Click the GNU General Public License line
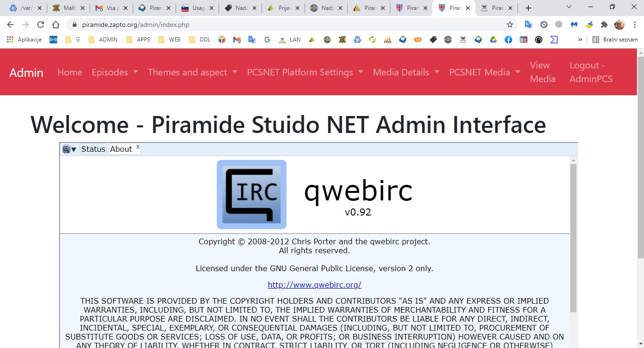Screen dimensions: 644x348 314,268
